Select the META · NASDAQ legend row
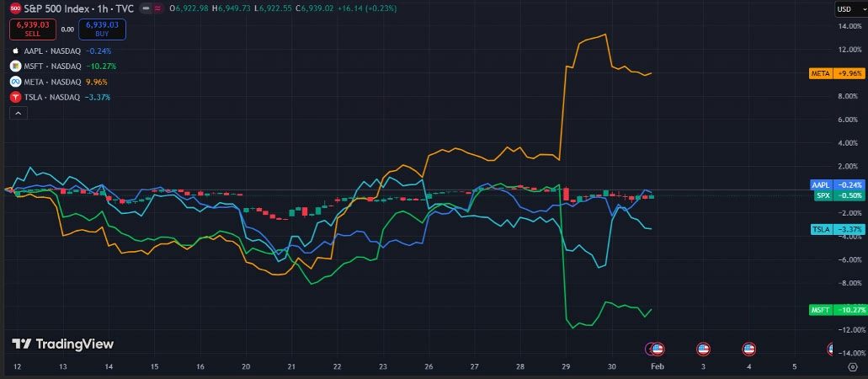This screenshot has height=379, width=868. pos(59,82)
